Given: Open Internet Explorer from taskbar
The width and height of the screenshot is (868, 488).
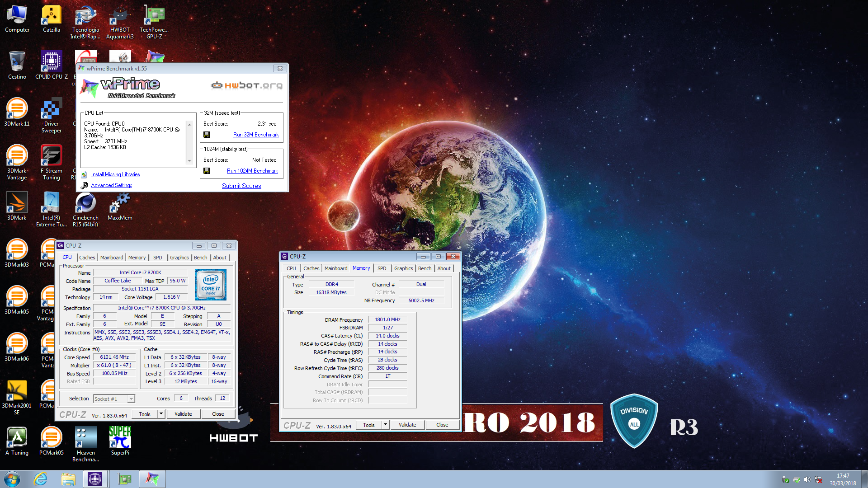Looking at the screenshot, I should (41, 479).
